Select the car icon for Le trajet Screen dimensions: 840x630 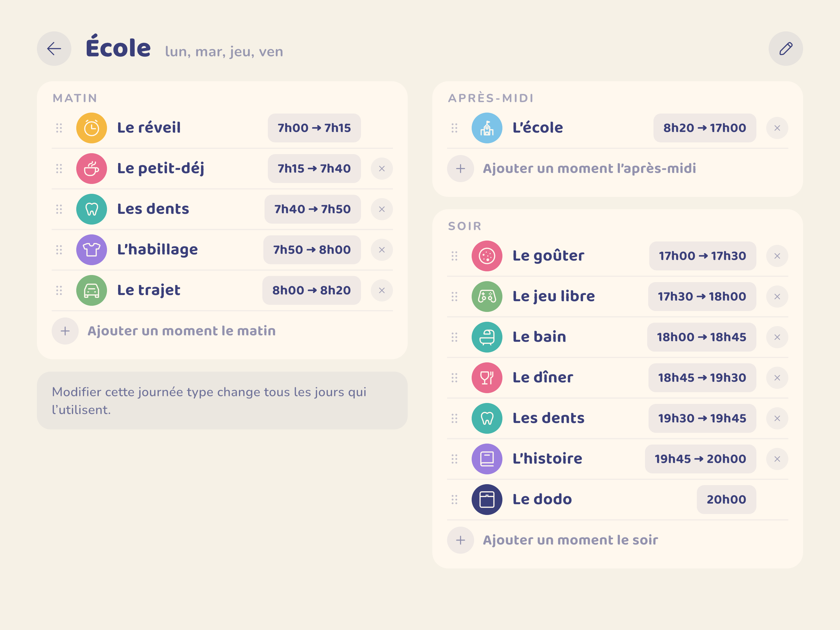pos(92,290)
